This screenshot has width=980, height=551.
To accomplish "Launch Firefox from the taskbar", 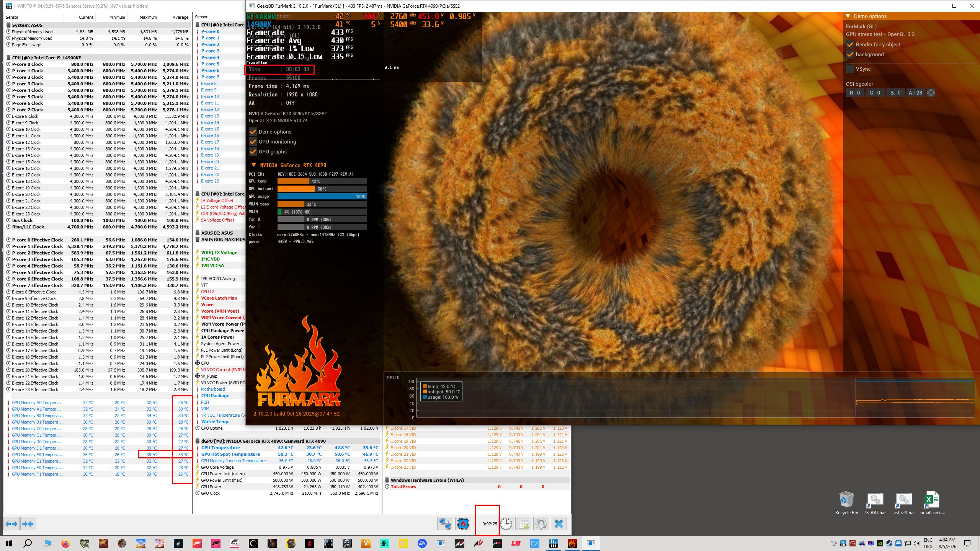I will click(x=65, y=543).
